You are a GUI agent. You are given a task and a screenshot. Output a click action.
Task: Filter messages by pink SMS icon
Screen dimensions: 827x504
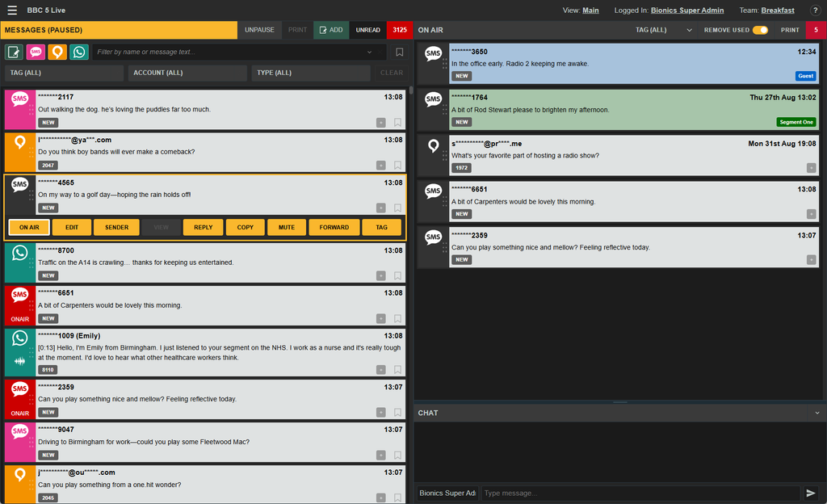[36, 52]
